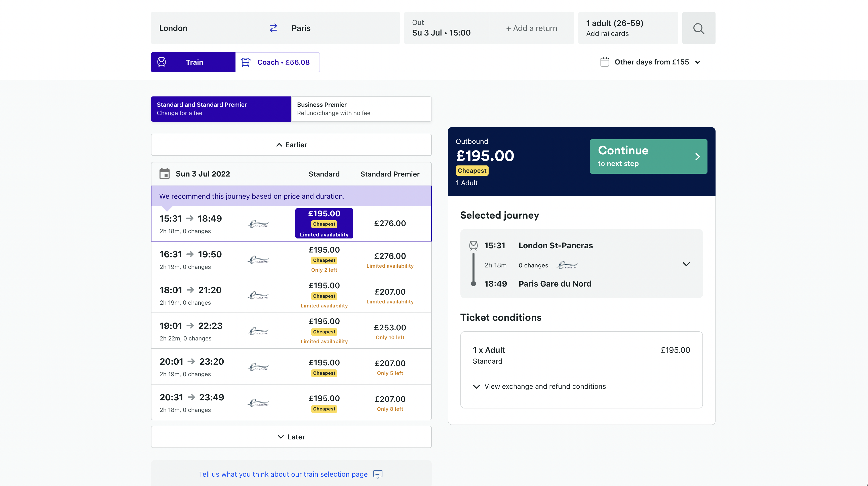Viewport: 868px width, 486px height.
Task: Expand Other days from £155 dropdown
Action: pos(651,62)
